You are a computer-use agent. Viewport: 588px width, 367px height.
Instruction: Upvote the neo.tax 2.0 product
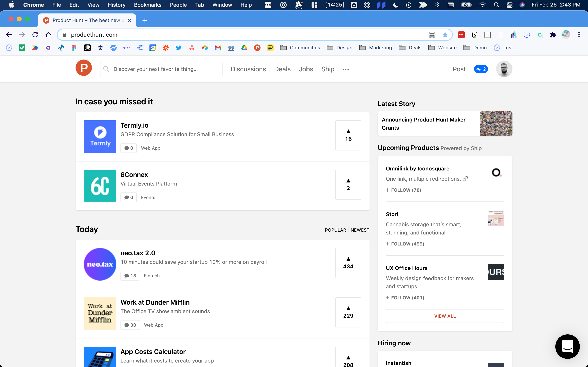point(348,263)
